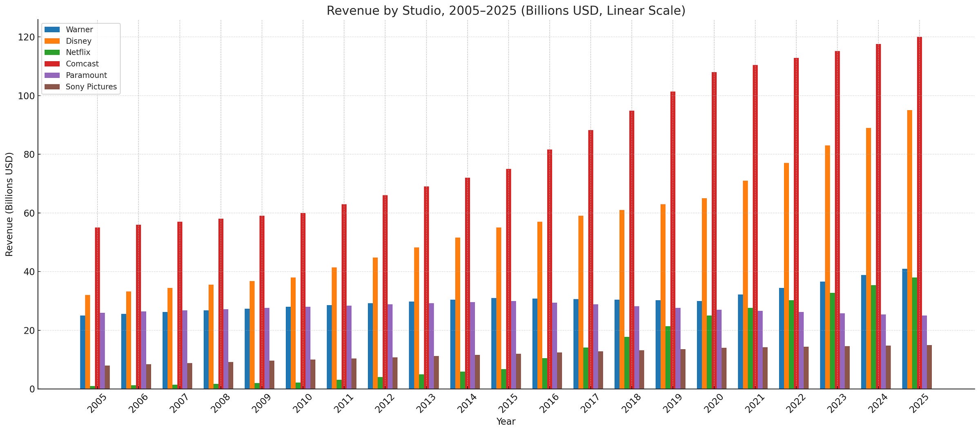Screen dimensions: 980x432
Task: Select the 100 y-axis tick label
Action: coord(27,96)
